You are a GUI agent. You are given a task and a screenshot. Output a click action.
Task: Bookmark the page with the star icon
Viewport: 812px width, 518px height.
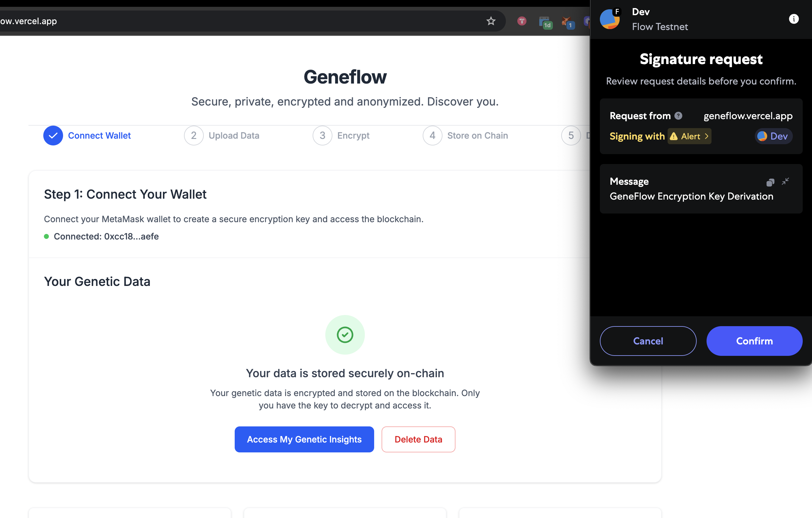[491, 21]
